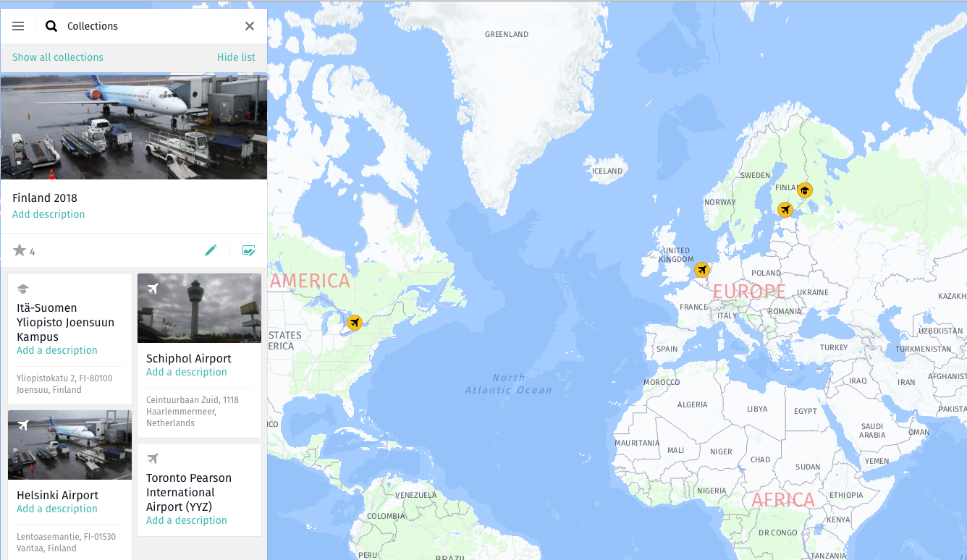The image size is (967, 560).
Task: Select the graduation cap marker in Finland
Action: [804, 191]
